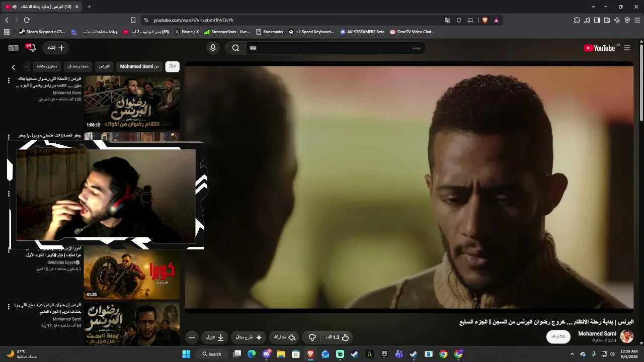This screenshot has width=644, height=362.
Task: Translate this page via address bar icon
Action: (x=447, y=20)
